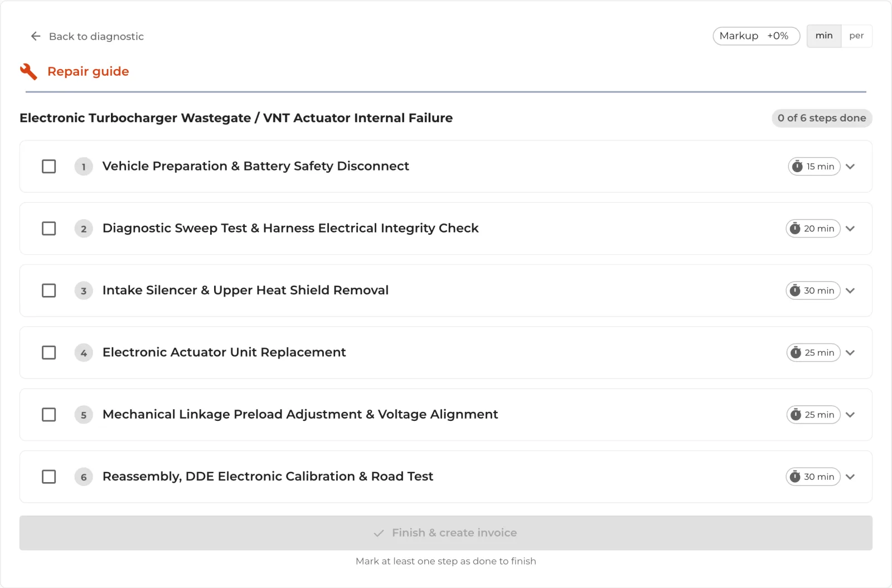Switch to the min display tab
The height and width of the screenshot is (588, 892).
pyautogui.click(x=824, y=36)
